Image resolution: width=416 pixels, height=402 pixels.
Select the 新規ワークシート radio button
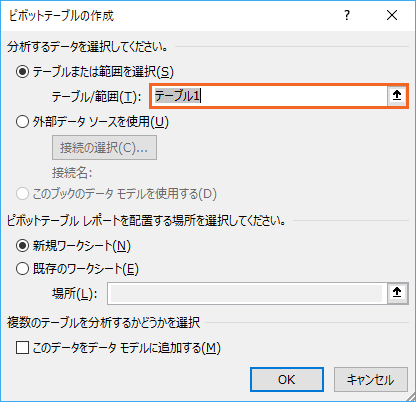point(22,246)
